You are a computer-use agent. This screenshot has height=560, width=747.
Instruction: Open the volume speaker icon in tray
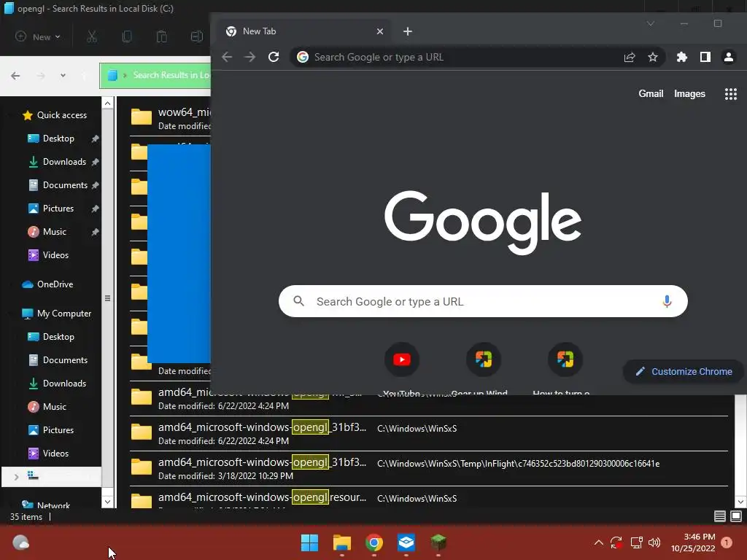point(654,542)
